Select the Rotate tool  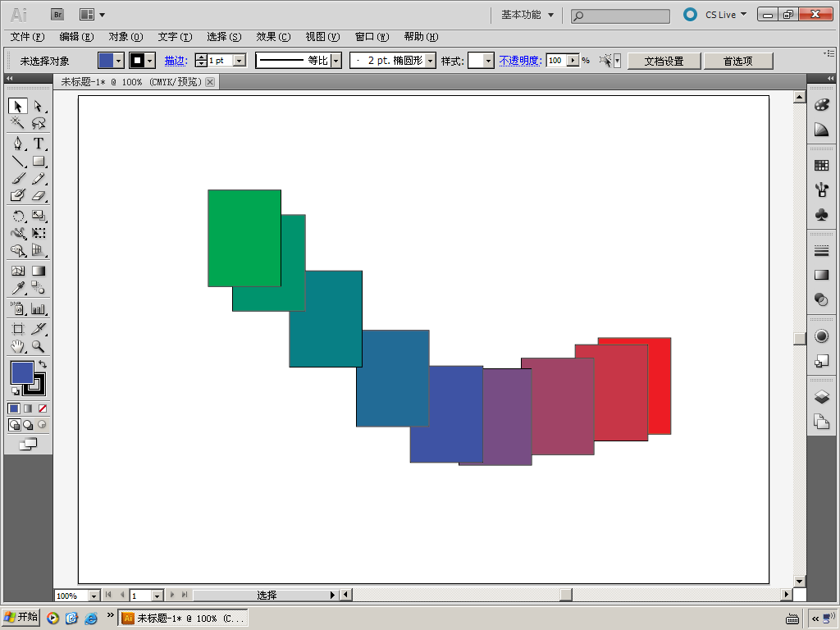coord(17,216)
